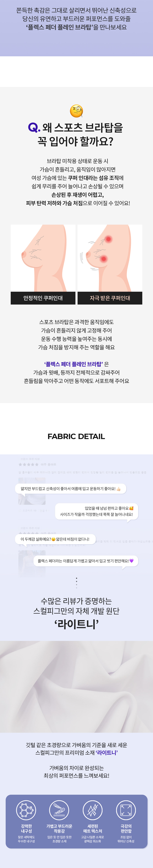Click the thumbs up emoji in first review
153x868 pixels.
(x=119, y=489)
